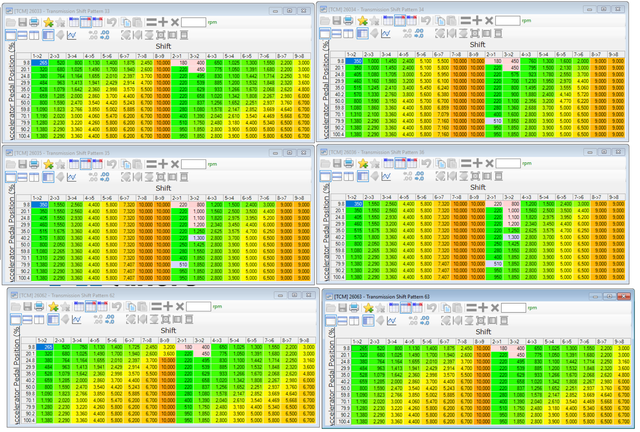Click the Save icon in Shift Pattern 34 window

click(x=336, y=20)
